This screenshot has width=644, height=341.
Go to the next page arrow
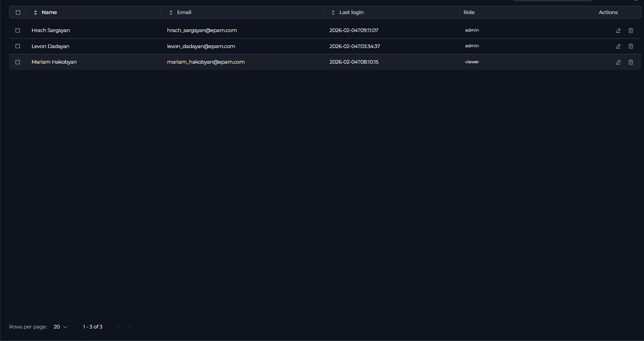tap(130, 327)
